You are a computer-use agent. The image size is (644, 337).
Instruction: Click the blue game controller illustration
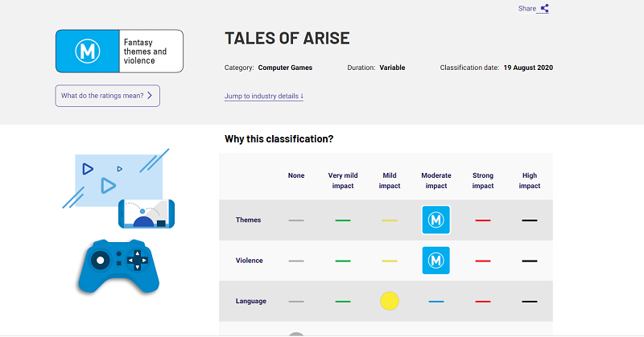pyautogui.click(x=118, y=266)
